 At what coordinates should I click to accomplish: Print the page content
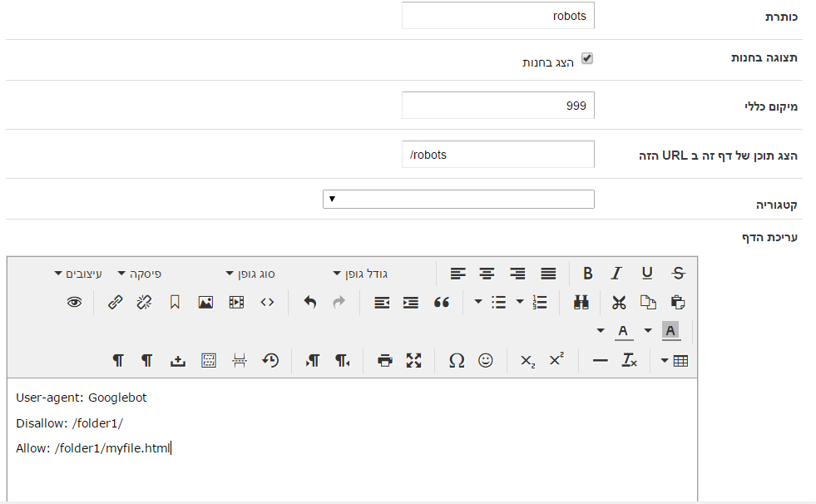coord(384,360)
